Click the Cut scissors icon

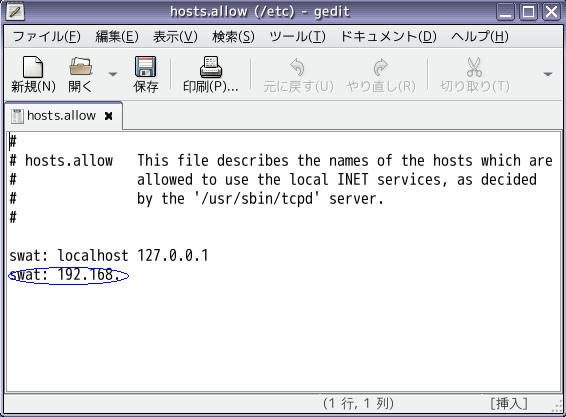(x=474, y=67)
